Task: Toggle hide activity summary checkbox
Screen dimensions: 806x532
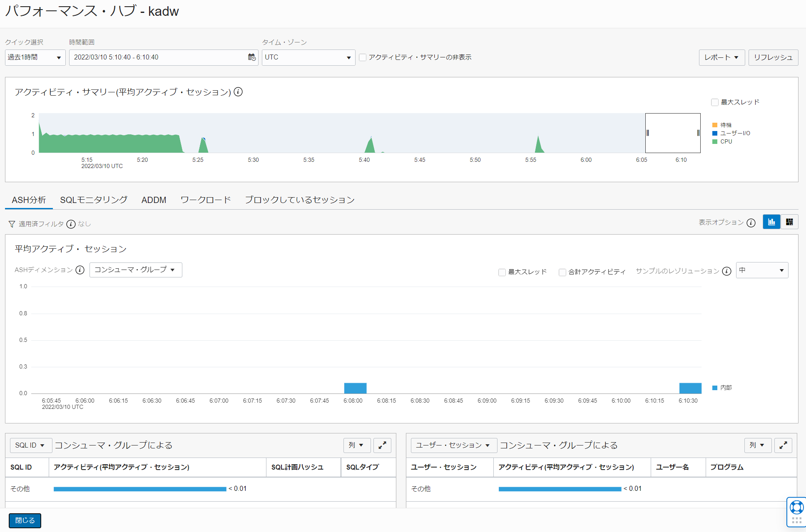Action: (x=363, y=57)
